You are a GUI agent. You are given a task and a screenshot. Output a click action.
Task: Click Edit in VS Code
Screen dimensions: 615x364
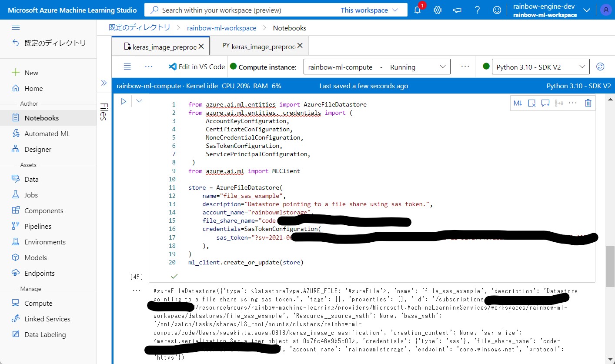point(196,67)
